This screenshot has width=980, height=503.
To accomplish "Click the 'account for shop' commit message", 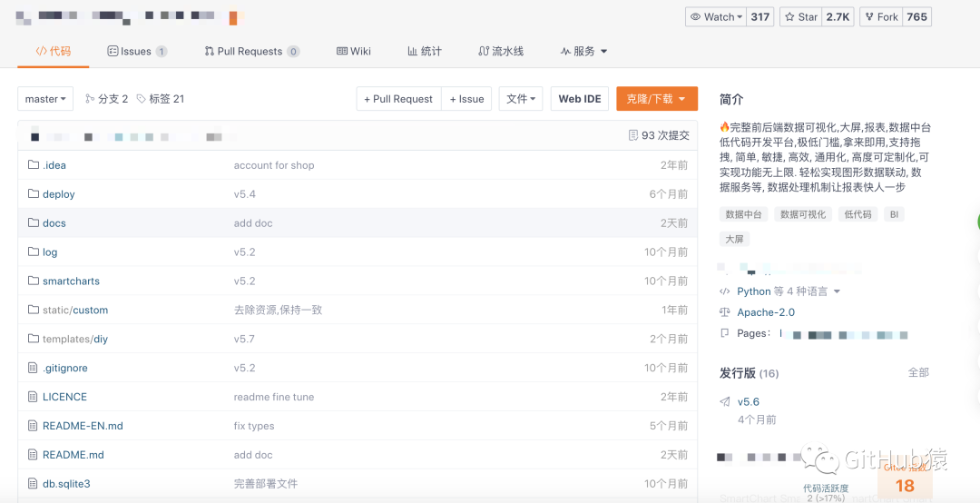I will [x=274, y=165].
